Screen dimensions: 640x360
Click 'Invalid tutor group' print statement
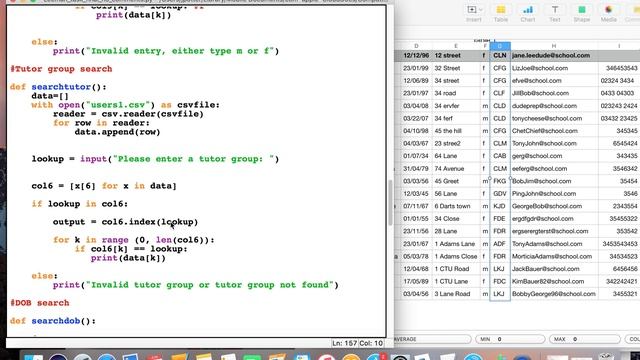[x=196, y=285]
